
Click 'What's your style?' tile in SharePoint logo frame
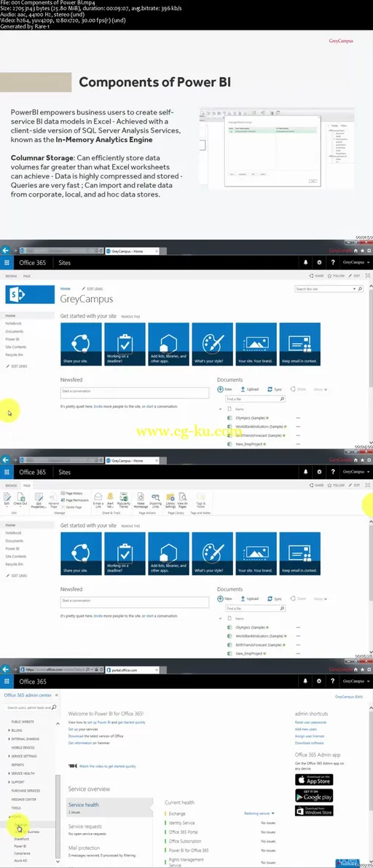pos(212,344)
